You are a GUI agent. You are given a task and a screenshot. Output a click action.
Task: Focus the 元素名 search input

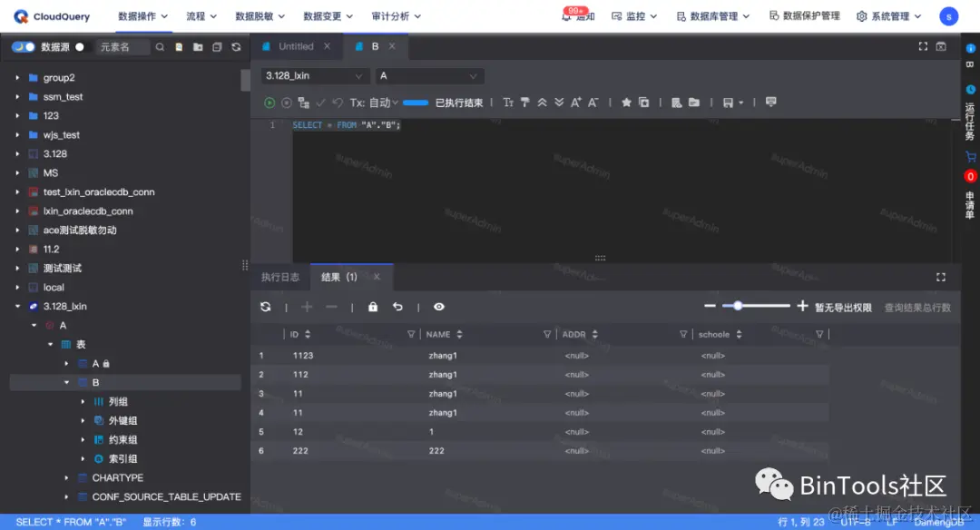(122, 47)
